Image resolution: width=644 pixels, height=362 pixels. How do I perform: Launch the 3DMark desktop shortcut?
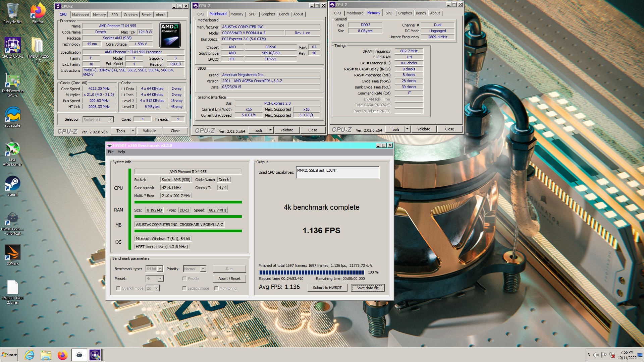pos(12,255)
